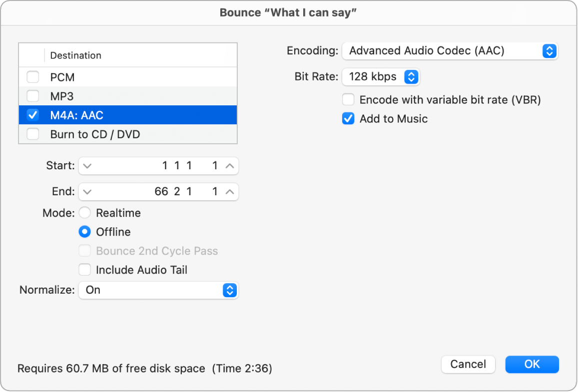This screenshot has width=578, height=392.
Task: Select the Burn to CD / DVD row
Action: click(x=128, y=134)
